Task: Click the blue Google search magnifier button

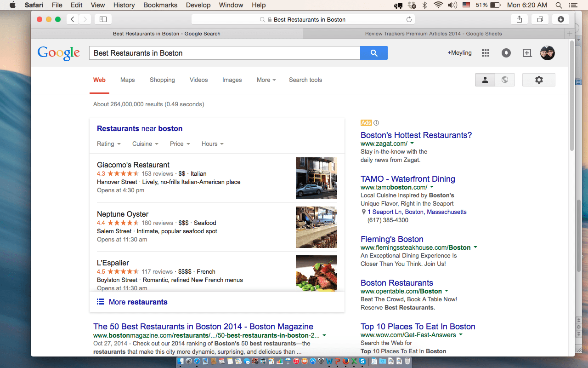Action: [374, 53]
